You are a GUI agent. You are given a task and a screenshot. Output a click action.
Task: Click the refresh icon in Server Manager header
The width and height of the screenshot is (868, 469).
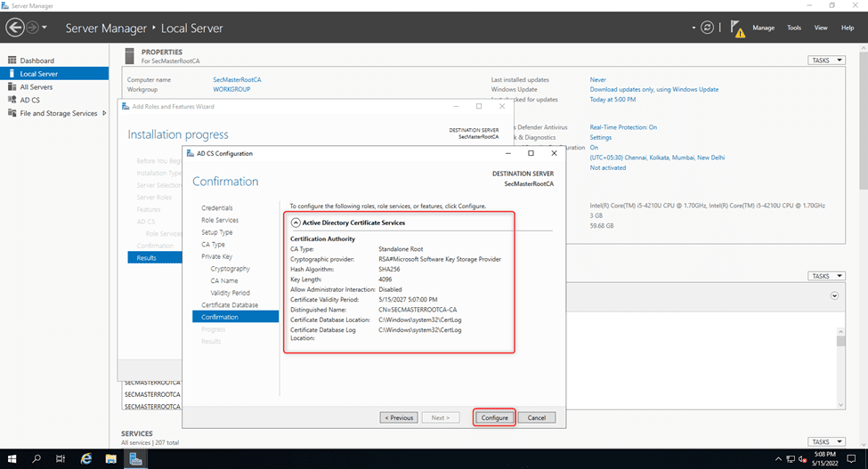(x=707, y=27)
